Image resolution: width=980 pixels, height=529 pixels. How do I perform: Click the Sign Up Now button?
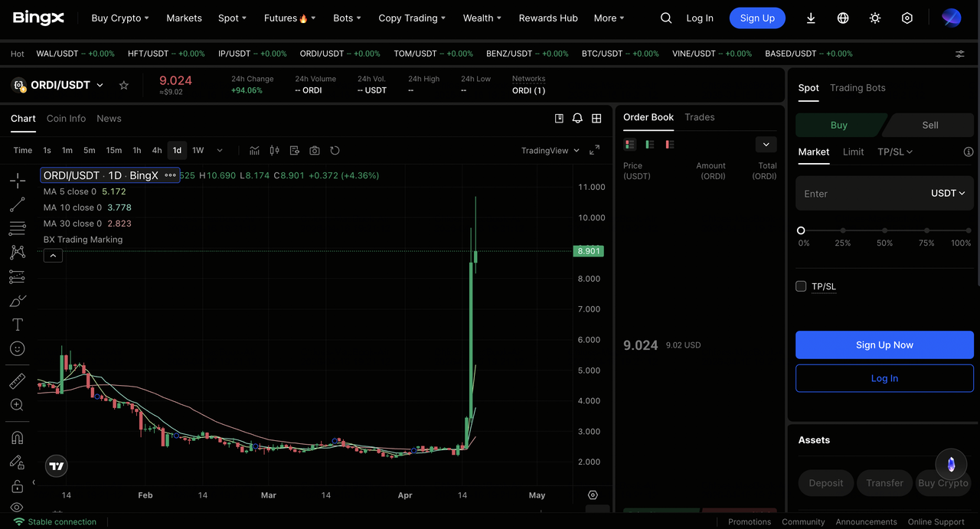click(x=884, y=345)
